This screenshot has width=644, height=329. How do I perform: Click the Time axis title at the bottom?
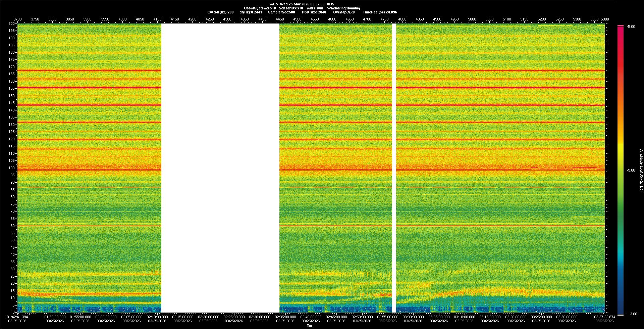(310, 326)
